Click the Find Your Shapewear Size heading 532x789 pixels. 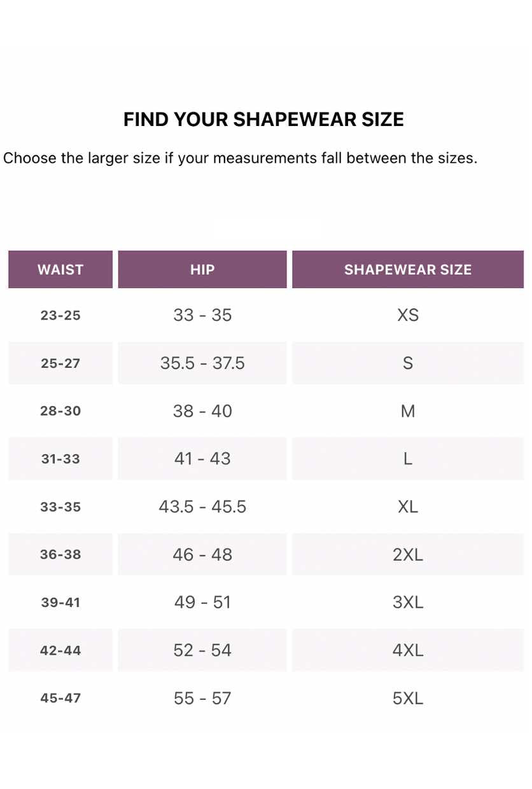pos(263,120)
